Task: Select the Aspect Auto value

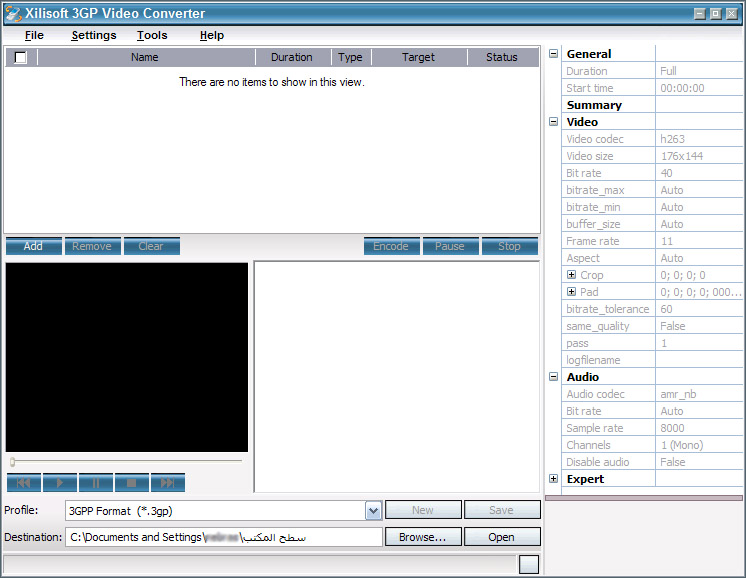Action: click(699, 258)
